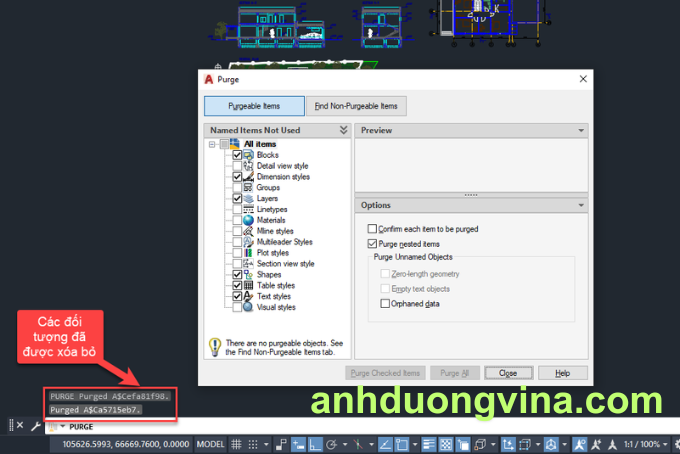Uncheck Purge nested items option
The height and width of the screenshot is (454, 680).
point(373,243)
